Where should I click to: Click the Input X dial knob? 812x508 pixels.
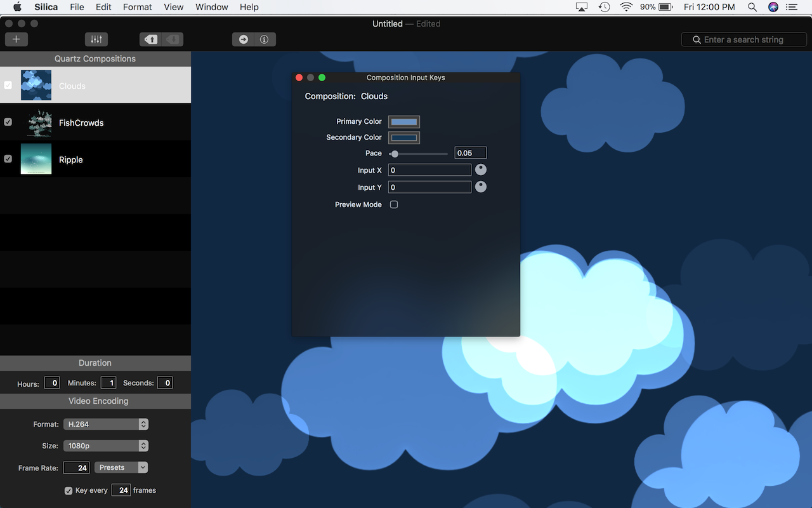481,170
